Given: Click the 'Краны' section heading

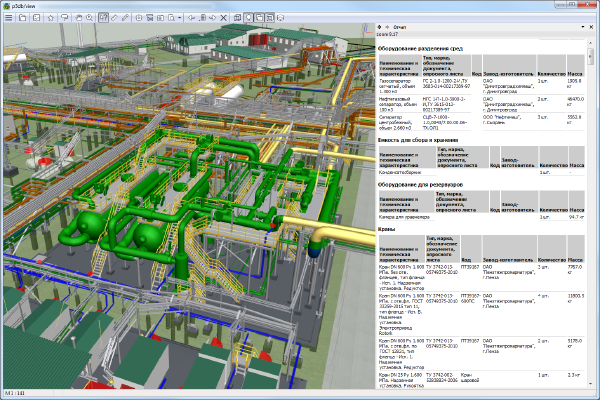Looking at the screenshot, I should pos(388,228).
